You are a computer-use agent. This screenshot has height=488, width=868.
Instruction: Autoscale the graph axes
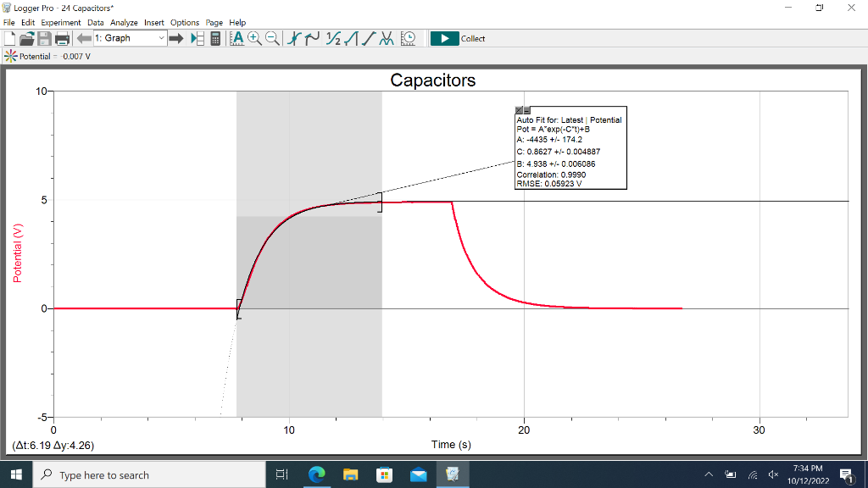[237, 38]
